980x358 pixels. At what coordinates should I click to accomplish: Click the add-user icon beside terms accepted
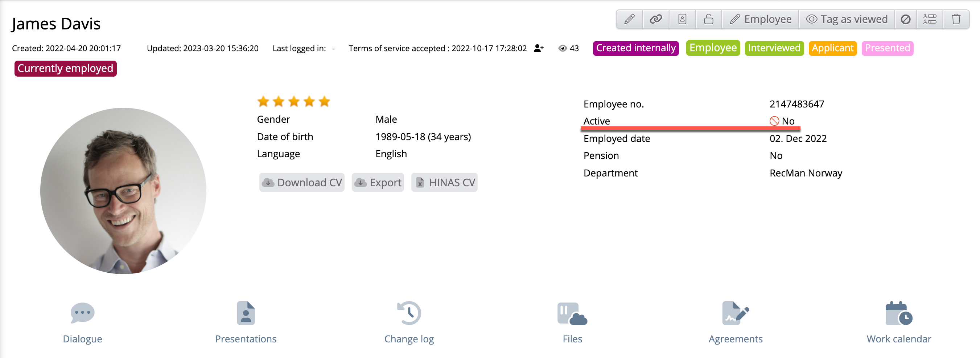click(538, 48)
